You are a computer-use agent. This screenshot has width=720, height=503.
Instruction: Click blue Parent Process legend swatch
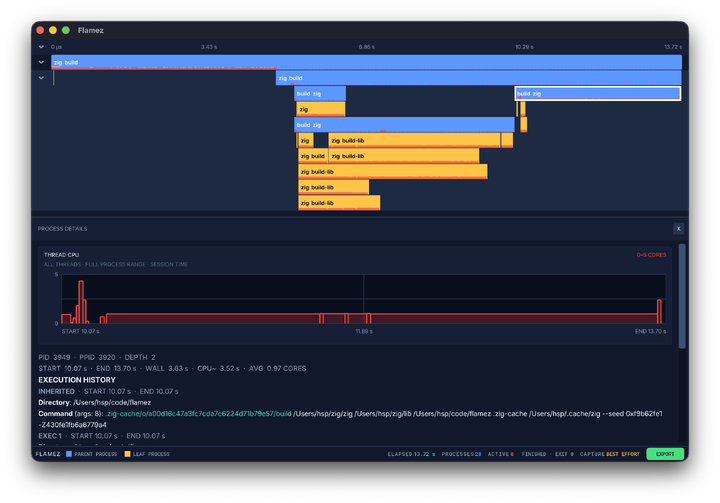(x=69, y=454)
